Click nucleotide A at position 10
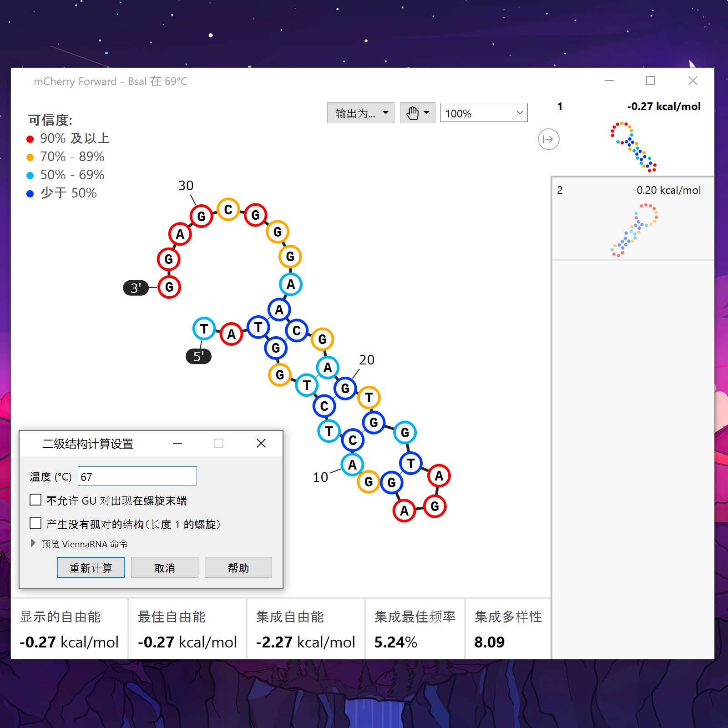The height and width of the screenshot is (728, 728). (352, 465)
